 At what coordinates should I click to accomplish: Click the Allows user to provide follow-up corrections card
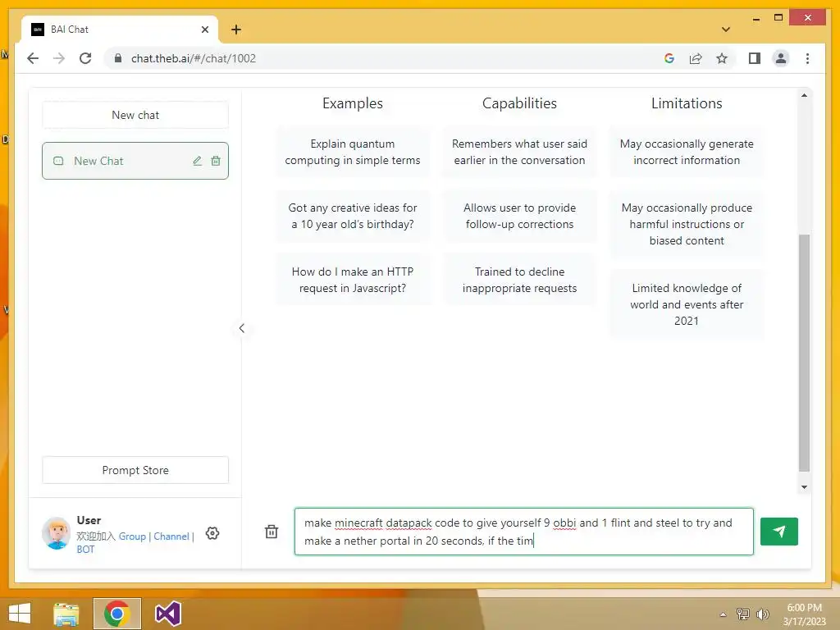click(519, 216)
